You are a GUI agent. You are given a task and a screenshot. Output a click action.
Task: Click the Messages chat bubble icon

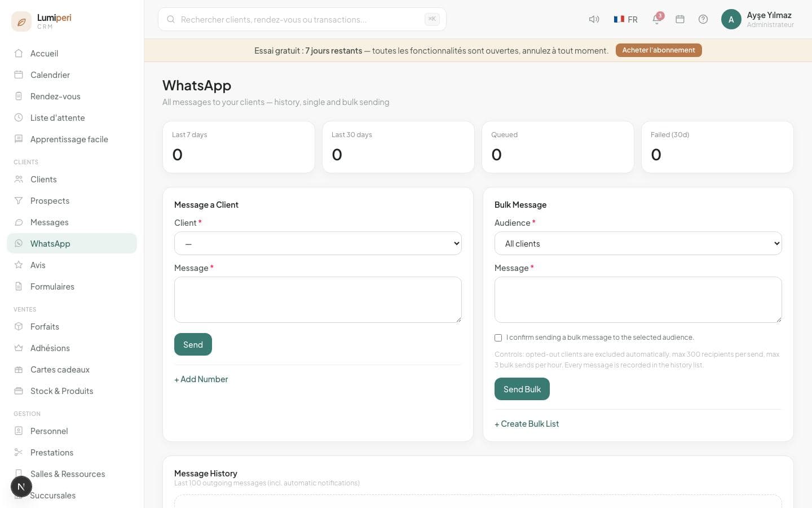pyautogui.click(x=19, y=222)
